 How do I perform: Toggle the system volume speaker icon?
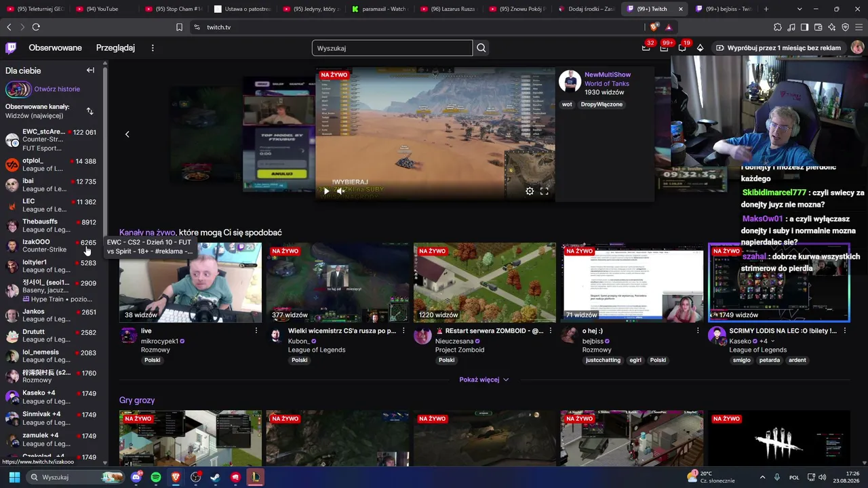(822, 477)
